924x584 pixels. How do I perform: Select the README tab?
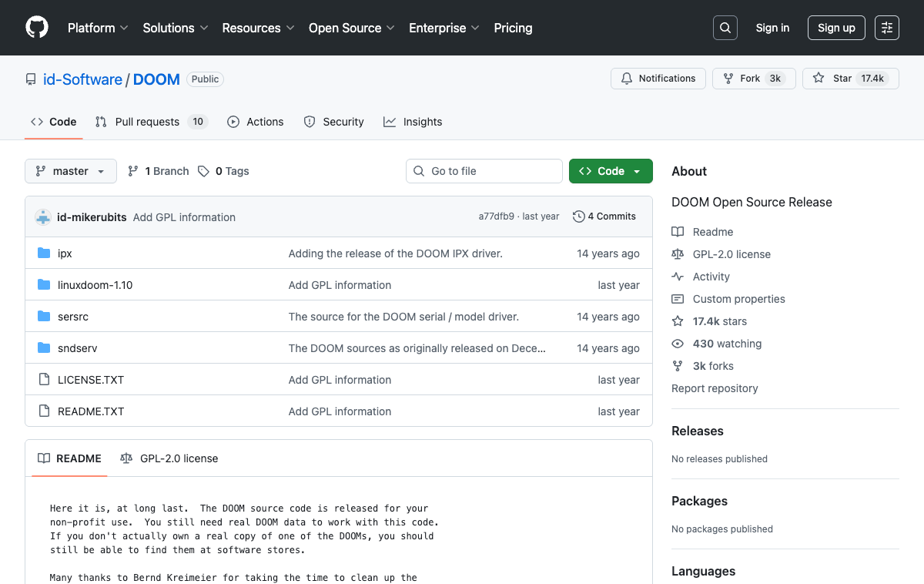(x=70, y=458)
